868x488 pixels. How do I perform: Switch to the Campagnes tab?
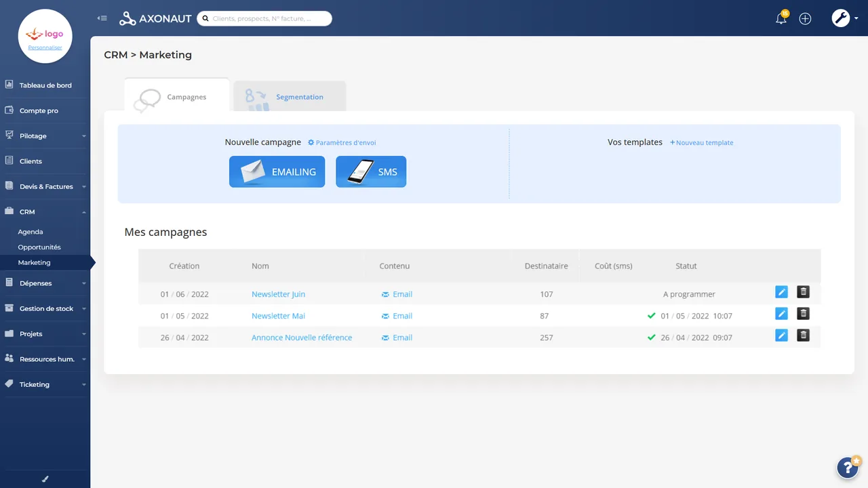(176, 96)
